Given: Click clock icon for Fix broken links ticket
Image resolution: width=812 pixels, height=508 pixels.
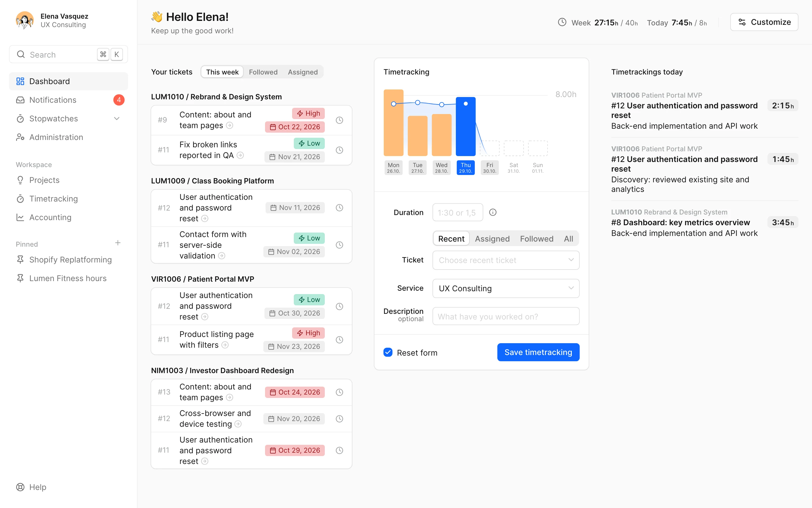Looking at the screenshot, I should [339, 150].
